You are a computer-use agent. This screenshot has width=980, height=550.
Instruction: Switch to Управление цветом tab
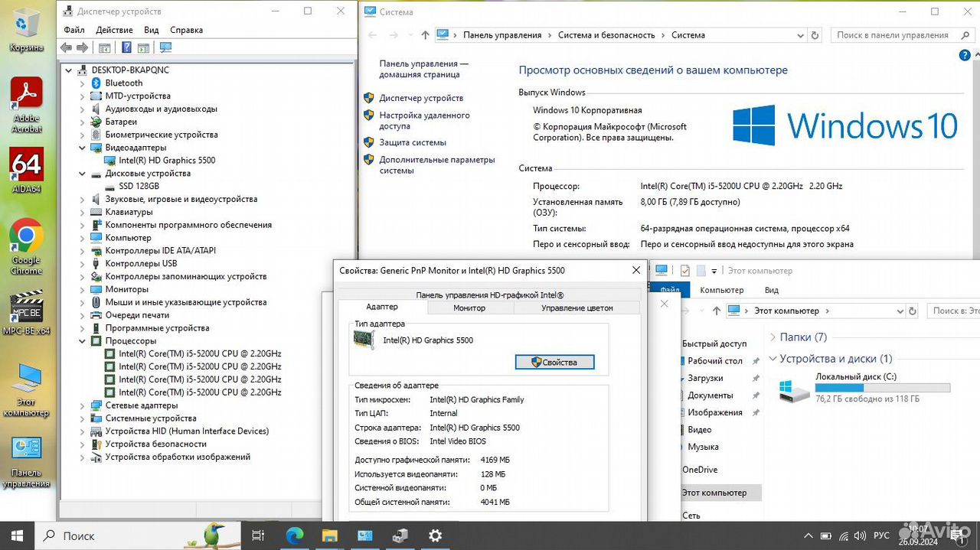(577, 308)
